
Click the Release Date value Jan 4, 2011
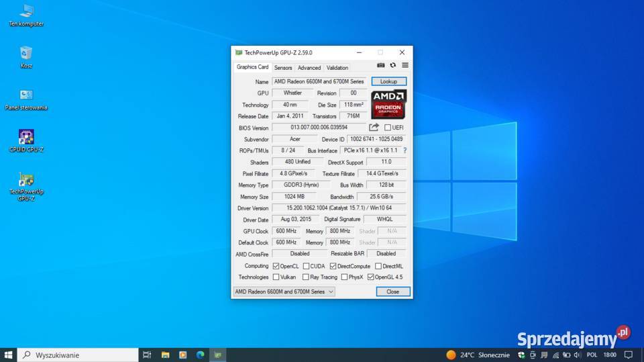[290, 116]
